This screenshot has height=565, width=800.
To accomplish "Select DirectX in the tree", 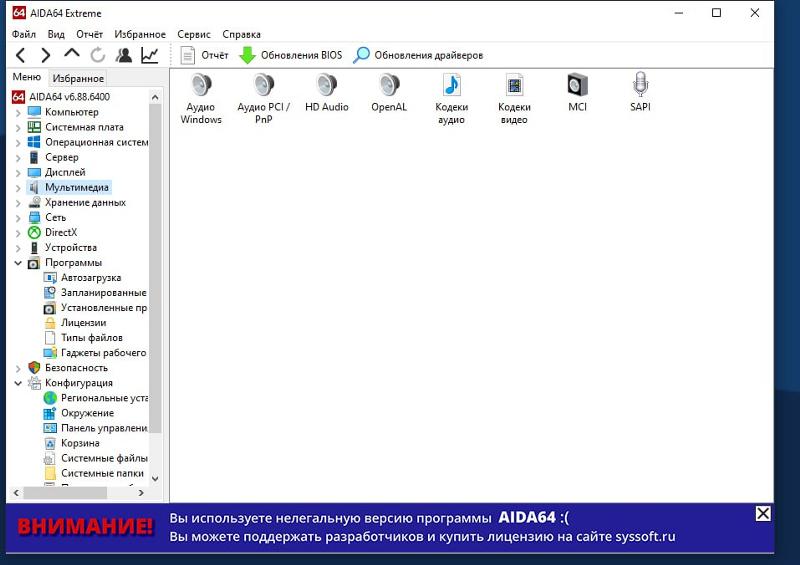I will 53,232.
